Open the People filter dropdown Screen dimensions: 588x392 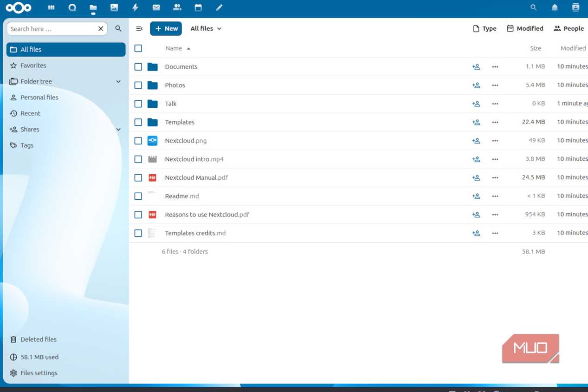click(569, 29)
